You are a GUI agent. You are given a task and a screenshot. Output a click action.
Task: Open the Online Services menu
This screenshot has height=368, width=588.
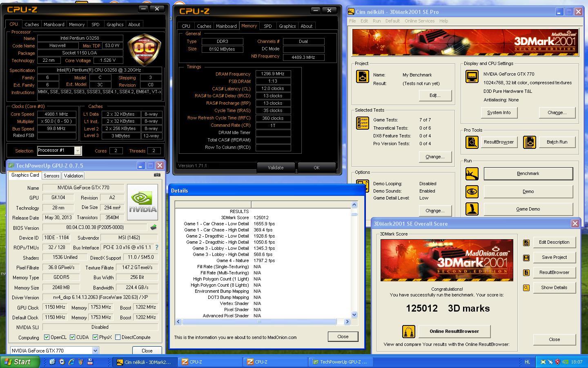coord(419,21)
